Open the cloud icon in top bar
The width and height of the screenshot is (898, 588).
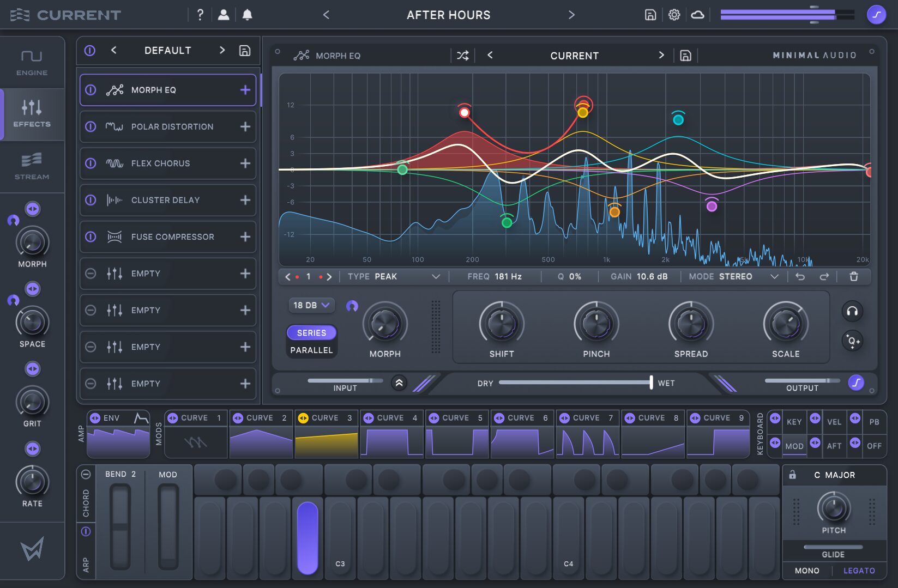[x=697, y=15]
